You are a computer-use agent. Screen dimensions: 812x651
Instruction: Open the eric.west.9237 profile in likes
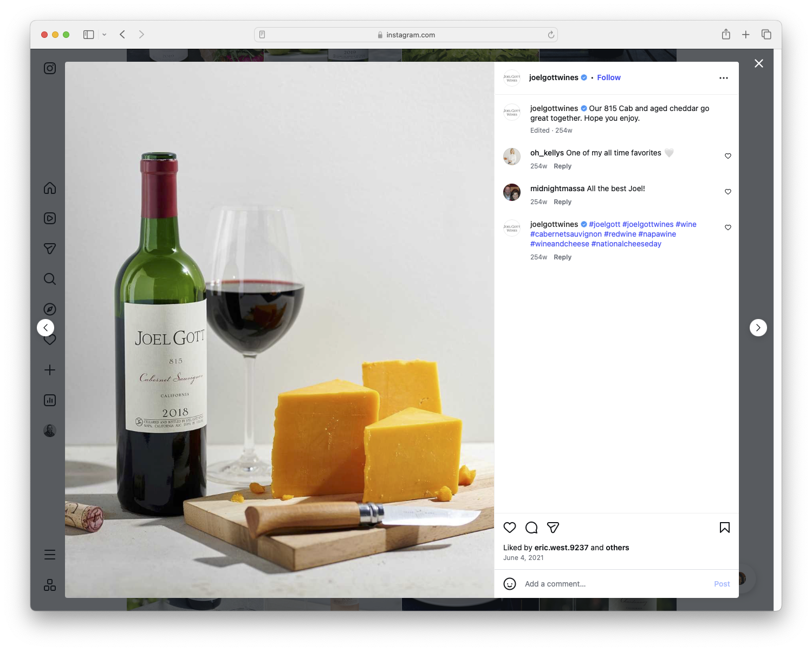pyautogui.click(x=561, y=548)
